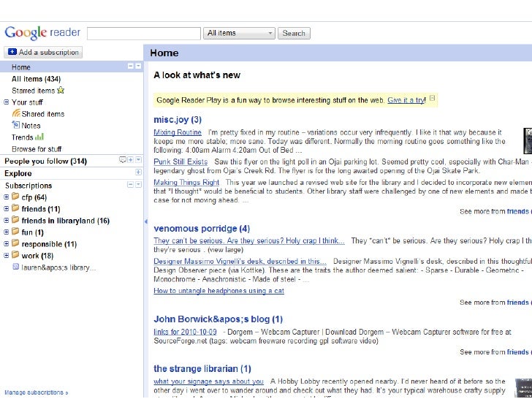Viewport: 532px width, 399px height.
Task: Click the comment bubble icon beside People you follow
Action: click(122, 161)
